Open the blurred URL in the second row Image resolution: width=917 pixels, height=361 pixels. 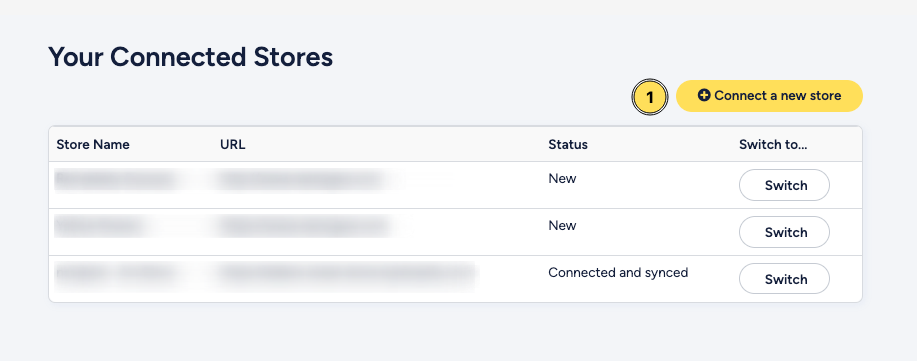tap(304, 226)
